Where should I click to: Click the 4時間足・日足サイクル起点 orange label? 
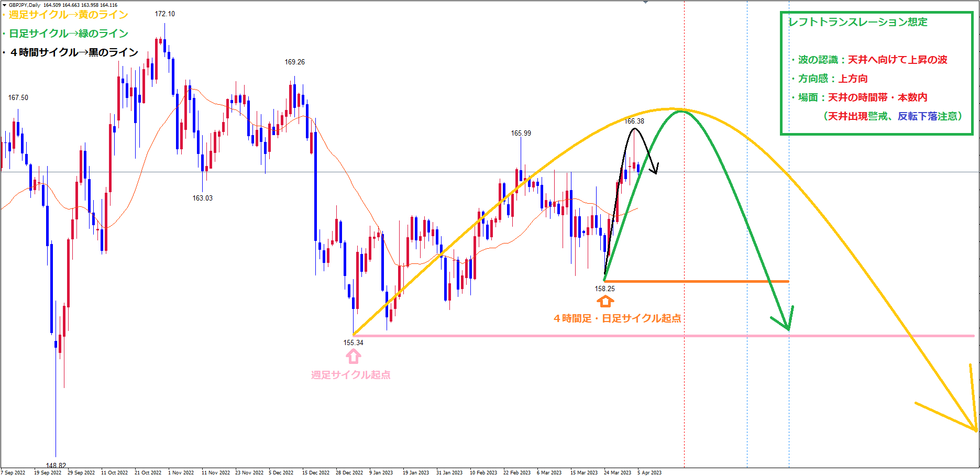click(x=617, y=318)
